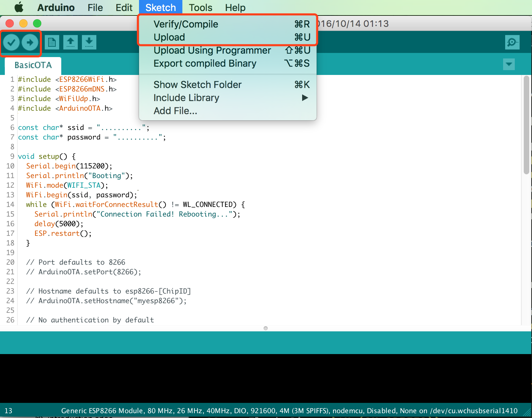The image size is (532, 418).
Task: Click '// Hostname defaults to esp8266-[ChipID]' comment
Action: [x=108, y=291]
